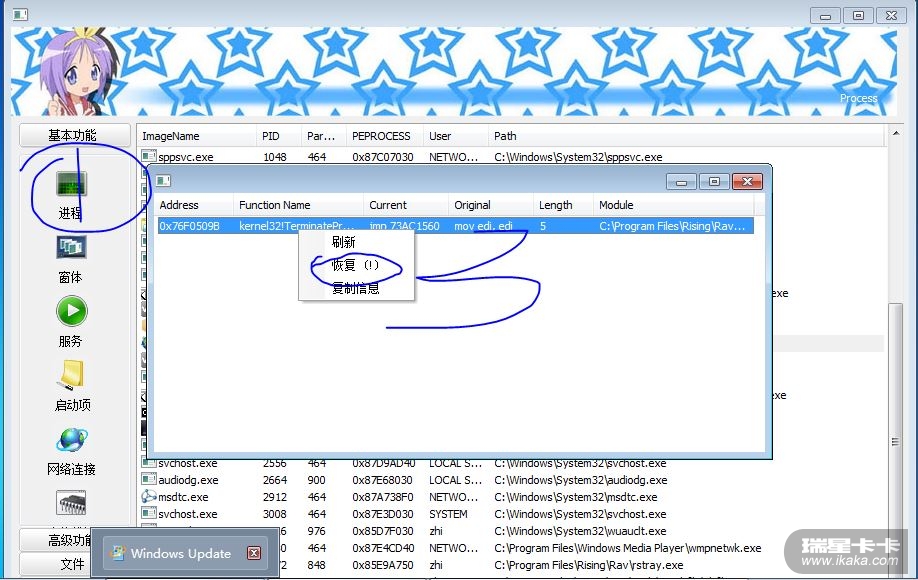The width and height of the screenshot is (918, 580).
Task: Open the 启动项 (Startup) note icon
Action: coord(73,375)
